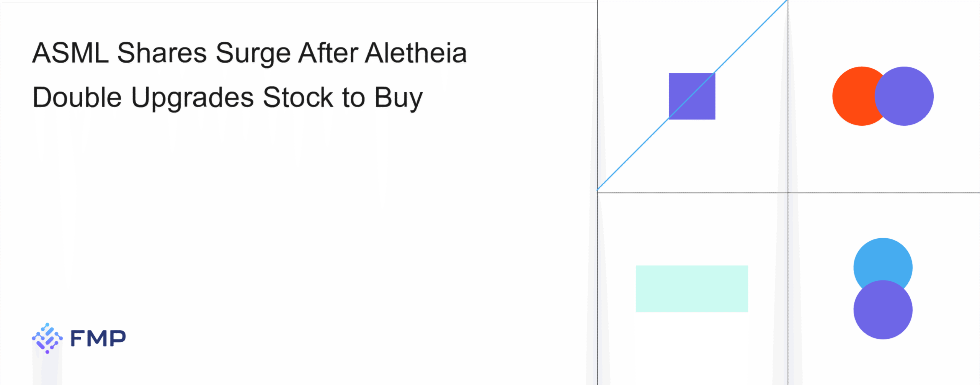Click the word "Aletheia" in the headline

[416, 53]
